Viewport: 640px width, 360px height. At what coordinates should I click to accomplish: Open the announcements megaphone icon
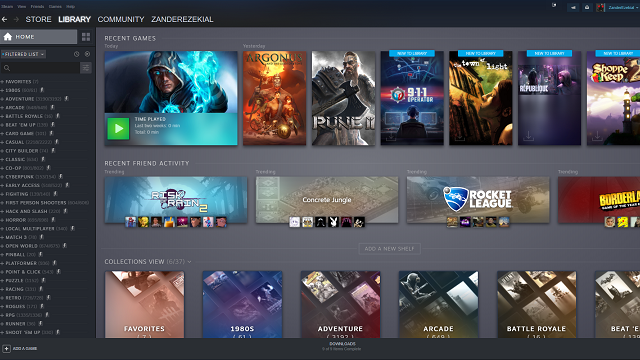pos(573,7)
